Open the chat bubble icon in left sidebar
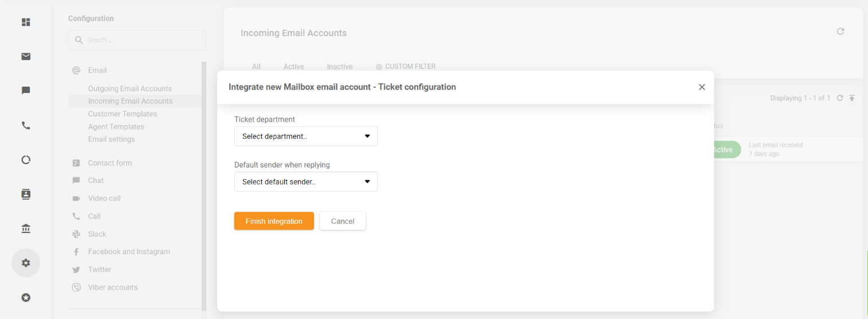The width and height of the screenshot is (868, 319). [26, 91]
